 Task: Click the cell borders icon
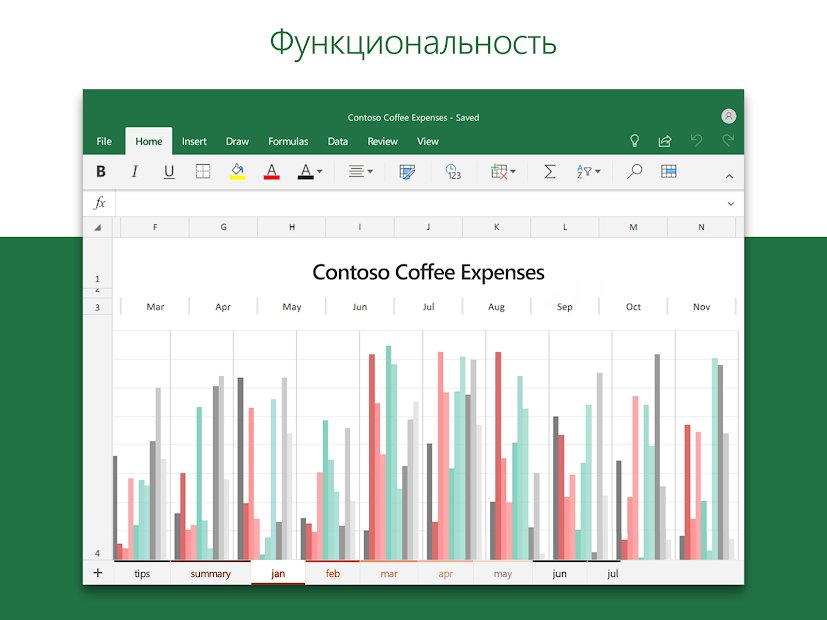tap(202, 171)
